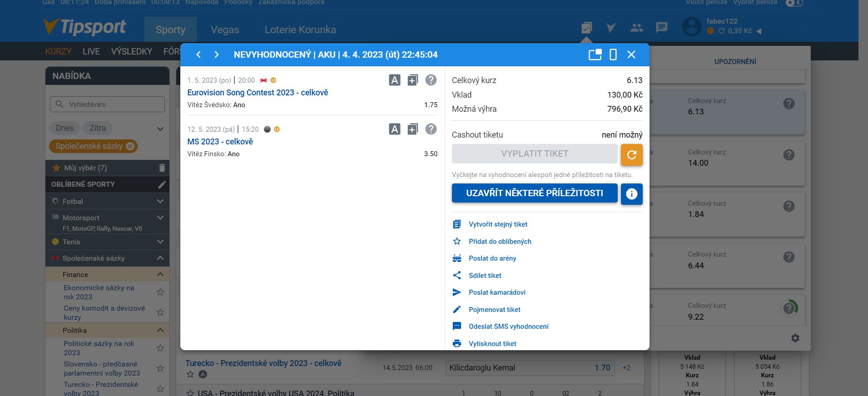The width and height of the screenshot is (868, 396).
Task: Open info next to Uzavřít některé příležitosti
Action: pyautogui.click(x=632, y=194)
